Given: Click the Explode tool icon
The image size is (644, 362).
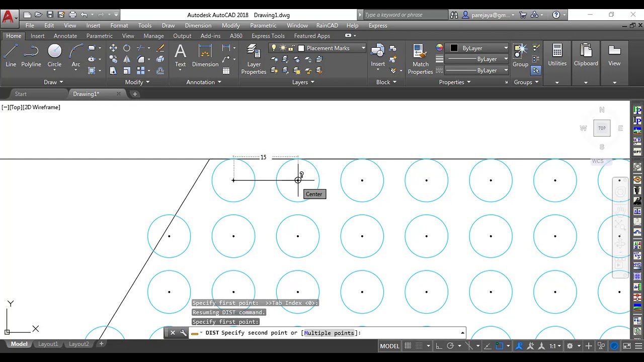Looking at the screenshot, I should pyautogui.click(x=160, y=59).
